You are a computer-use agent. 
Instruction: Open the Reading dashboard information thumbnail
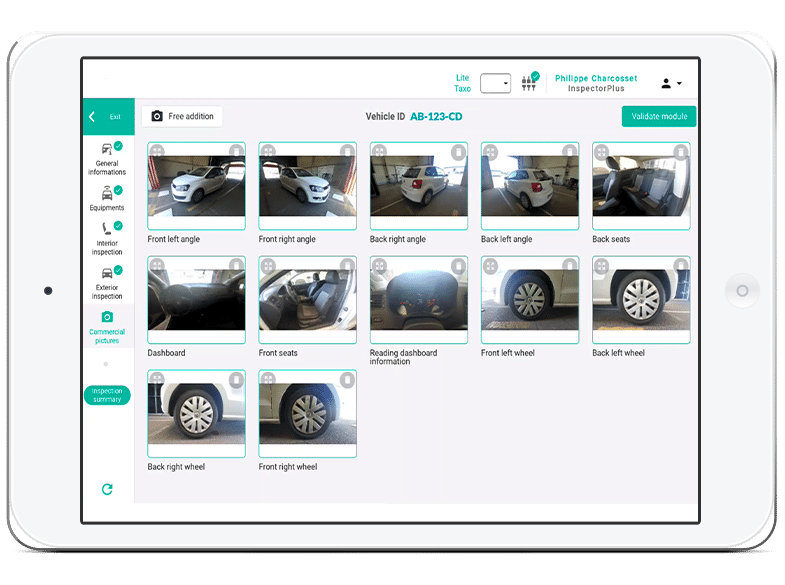419,300
